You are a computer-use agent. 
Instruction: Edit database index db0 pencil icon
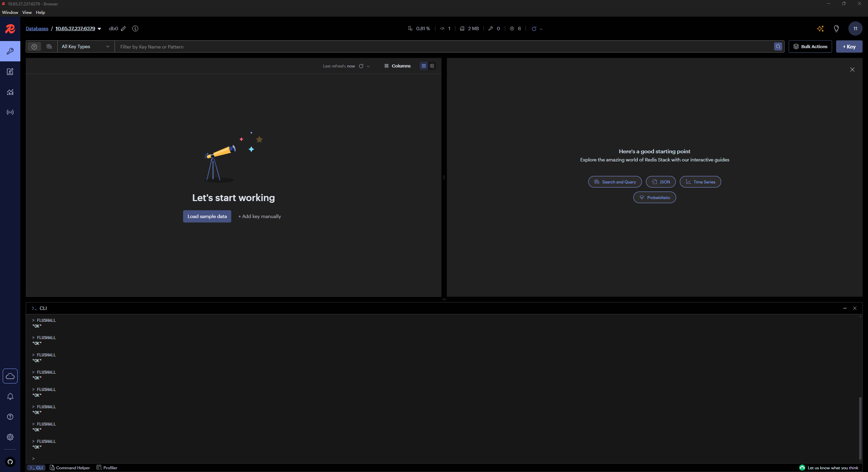click(x=123, y=29)
